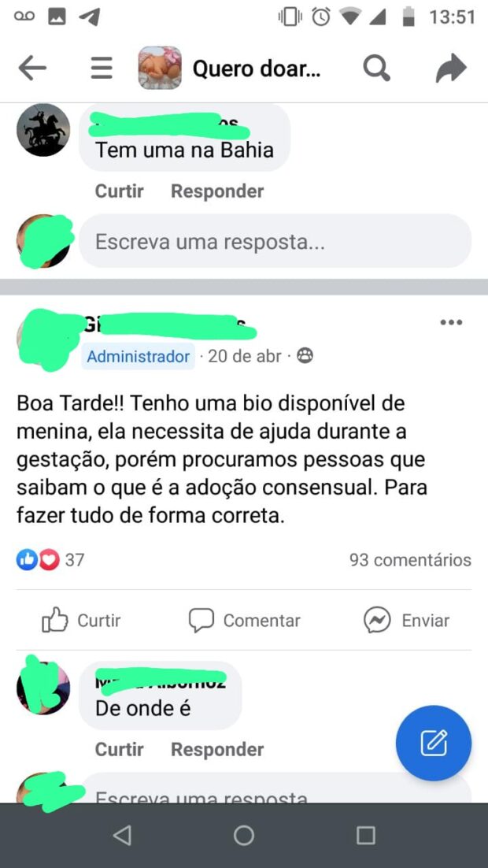
Task: Tap the share arrow icon
Action: (452, 69)
